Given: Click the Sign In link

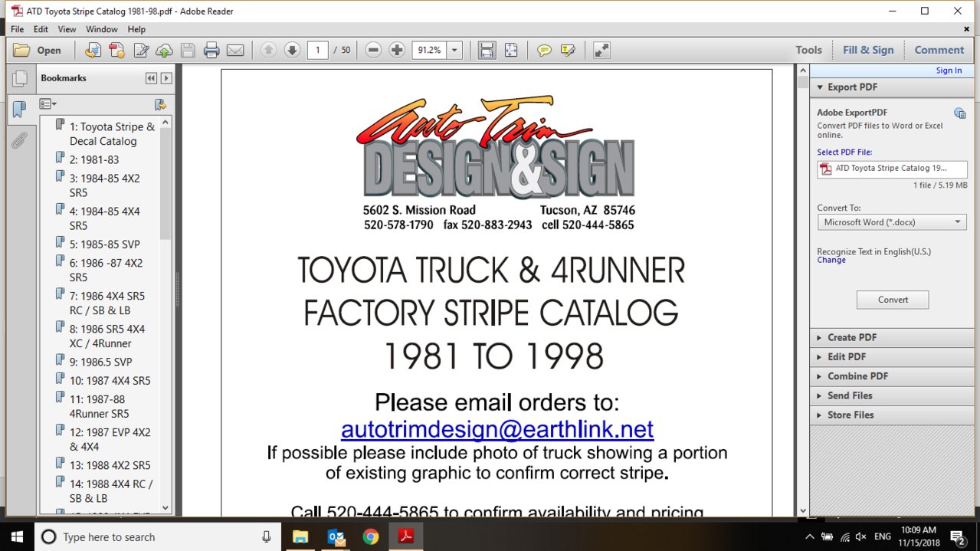Looking at the screenshot, I should pyautogui.click(x=949, y=71).
